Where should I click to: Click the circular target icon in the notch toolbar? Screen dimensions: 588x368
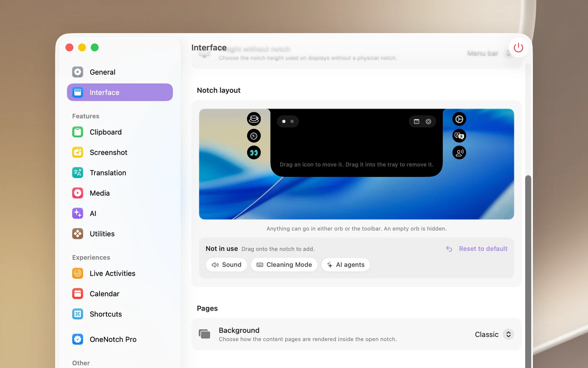(x=429, y=121)
